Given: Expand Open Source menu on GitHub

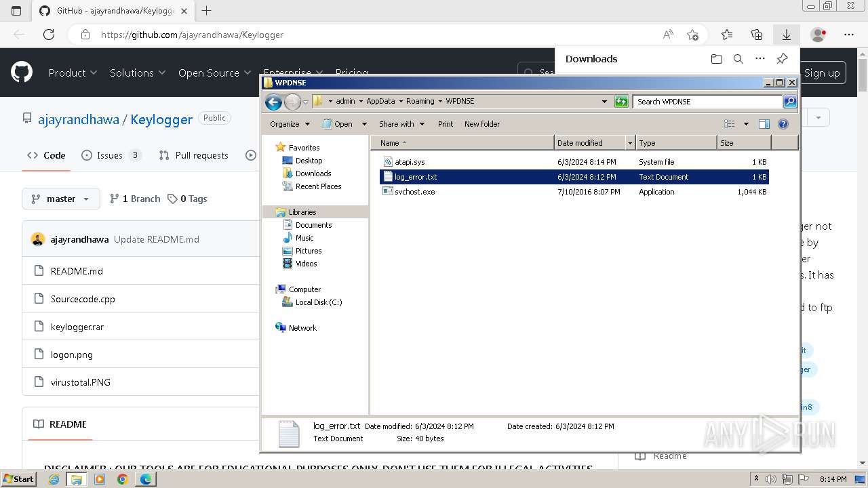Looking at the screenshot, I should click(x=214, y=73).
